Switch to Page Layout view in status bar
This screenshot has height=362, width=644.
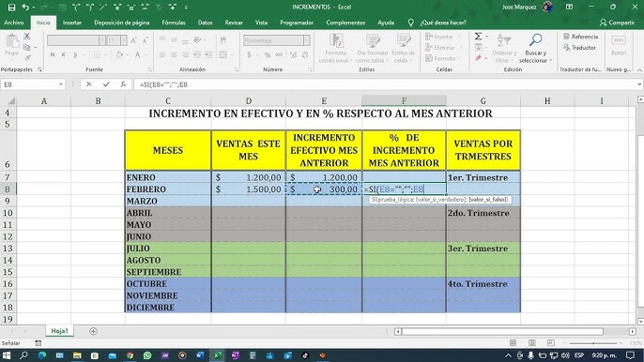(x=532, y=342)
